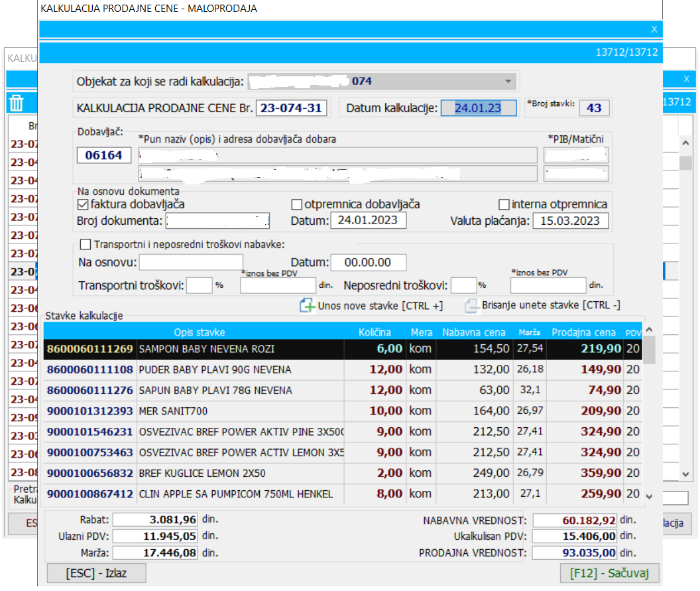Select the PUDER BABY PLAVI 90G NEVENA row
Viewport: 700px width, 591px height.
[x=343, y=370]
